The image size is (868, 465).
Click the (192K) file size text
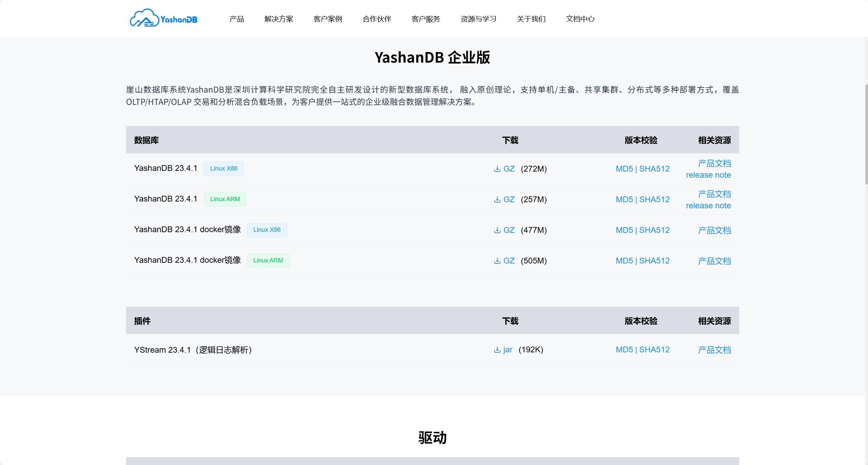coord(531,350)
